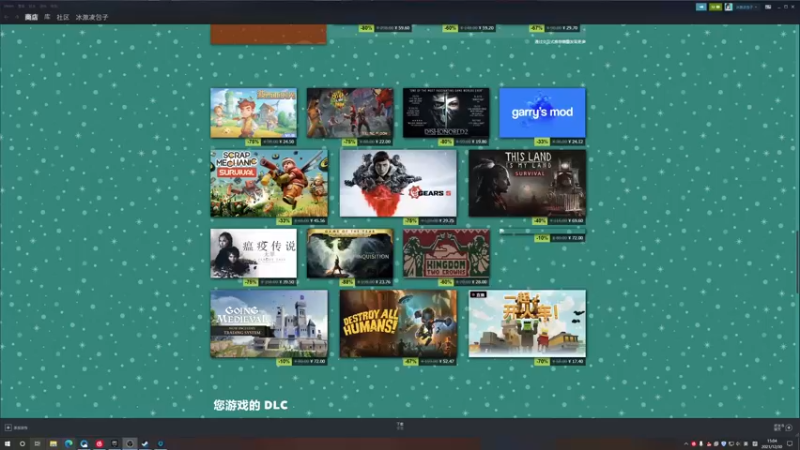Switch to Big Picture mode icon
Viewport: 800px width, 450px height.
[x=768, y=7]
